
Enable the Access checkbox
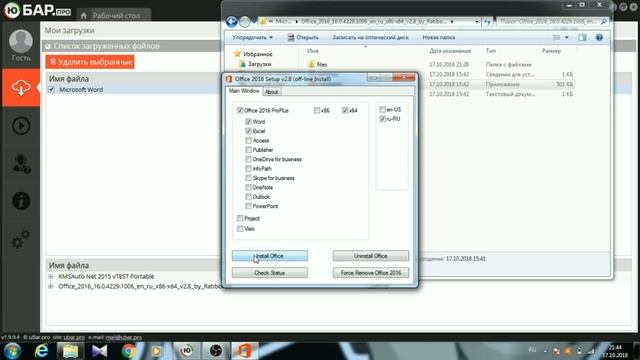click(248, 140)
